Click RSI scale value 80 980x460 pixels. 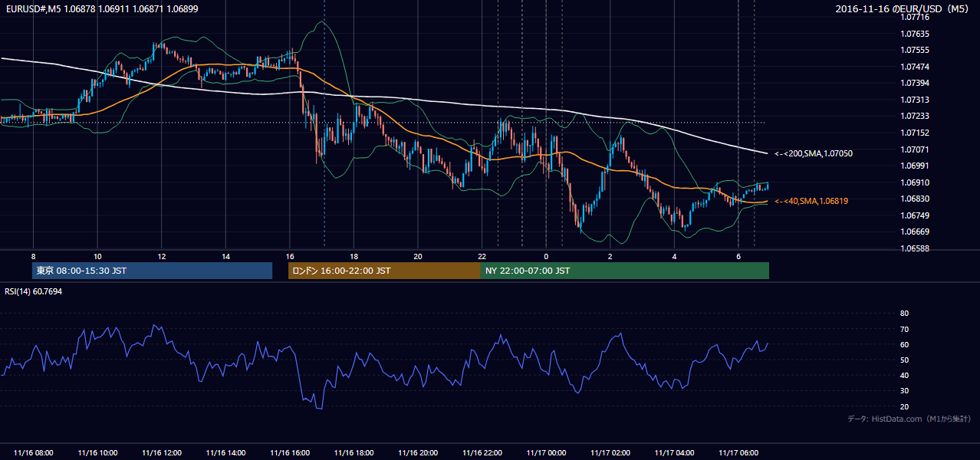(x=904, y=314)
